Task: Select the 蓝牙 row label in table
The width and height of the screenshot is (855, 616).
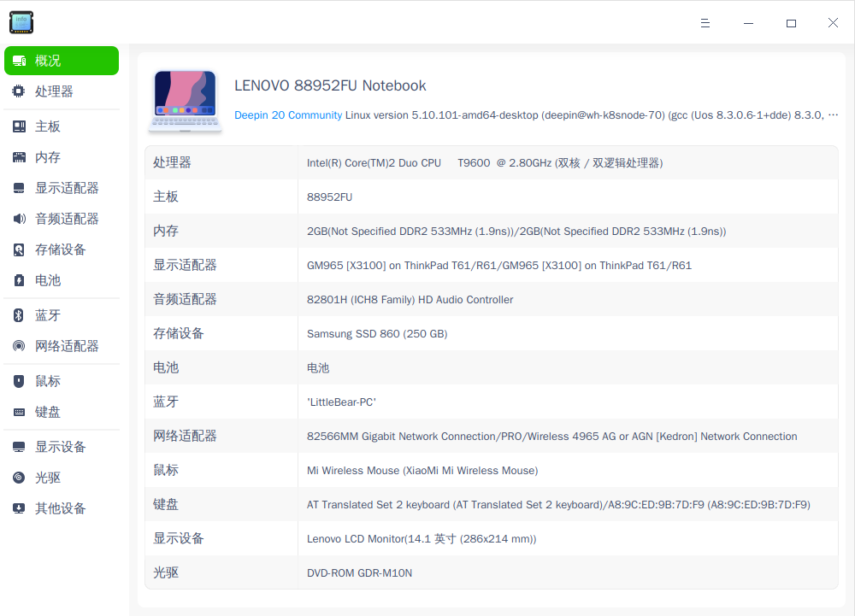Action: click(x=166, y=402)
